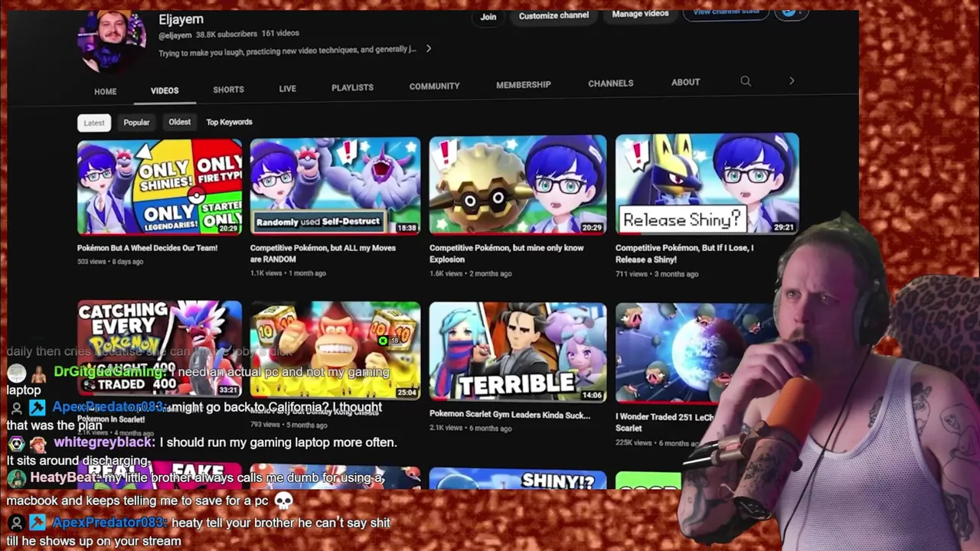The height and width of the screenshot is (551, 980).
Task: Click Customize channel button
Action: (x=554, y=15)
